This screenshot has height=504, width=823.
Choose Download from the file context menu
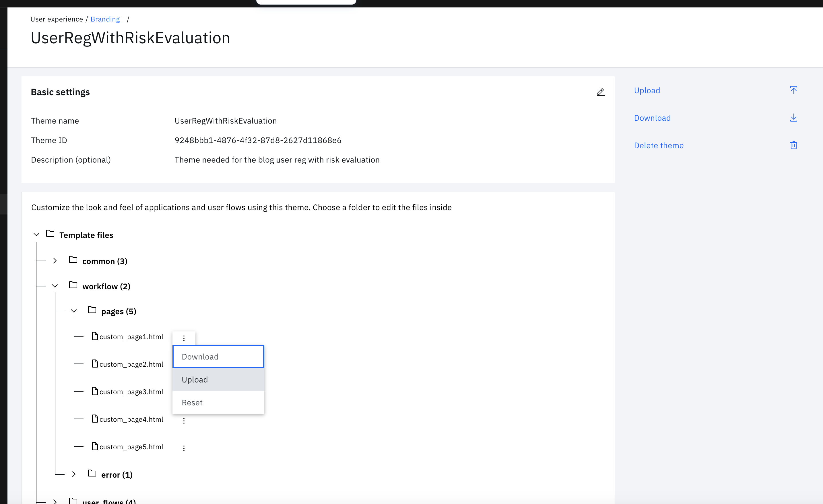coord(218,356)
